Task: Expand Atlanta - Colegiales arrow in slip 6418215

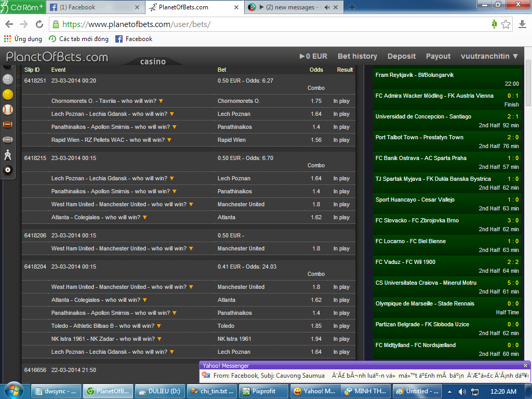Action: (145, 218)
